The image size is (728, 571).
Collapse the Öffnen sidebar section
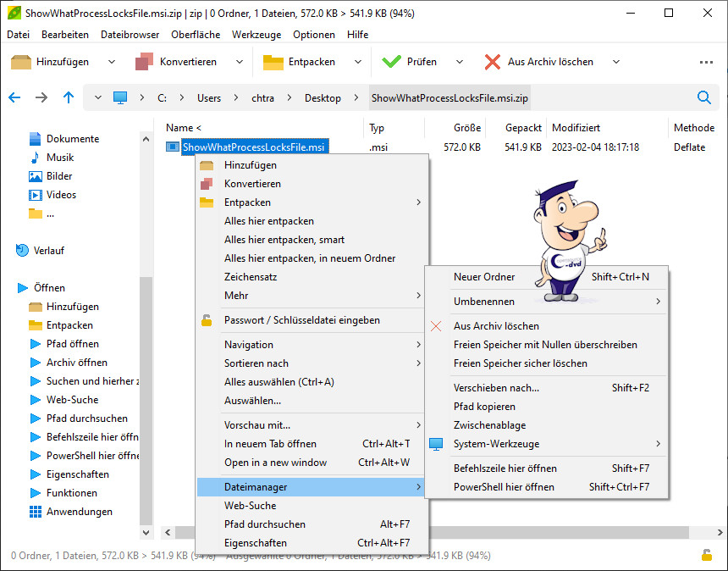tap(23, 288)
